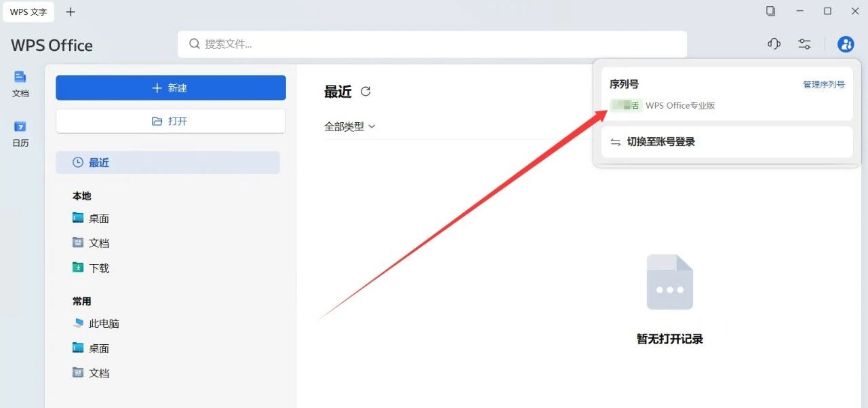Click the 序列号 heading in the popup

tap(624, 84)
